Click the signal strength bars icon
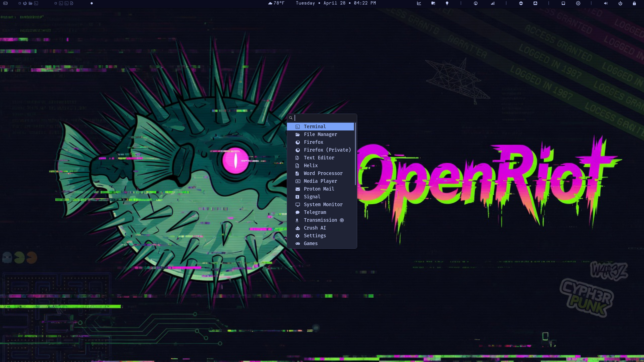644x362 pixels. pyautogui.click(x=493, y=3)
